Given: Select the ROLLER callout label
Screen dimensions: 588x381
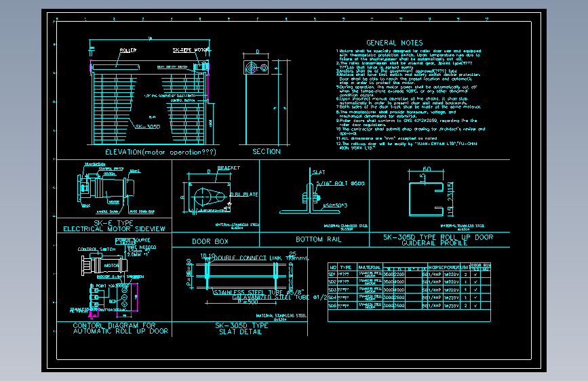Looking at the screenshot, I should point(128,50).
